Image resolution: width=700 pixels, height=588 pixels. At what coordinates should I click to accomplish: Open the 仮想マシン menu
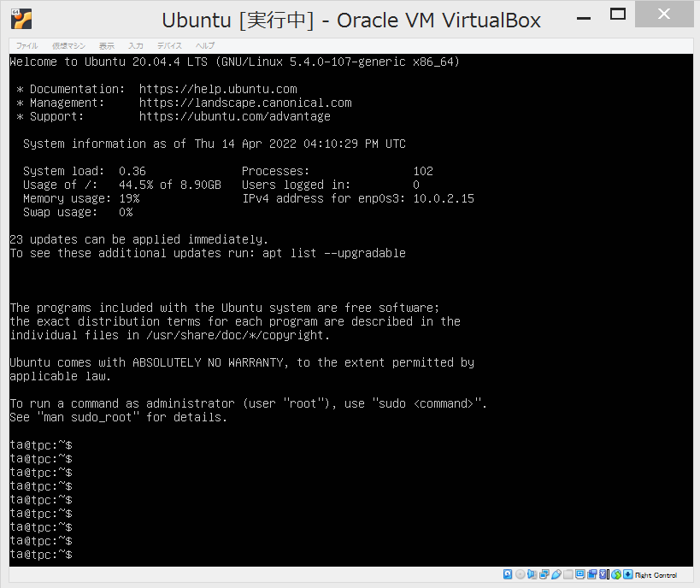point(68,45)
